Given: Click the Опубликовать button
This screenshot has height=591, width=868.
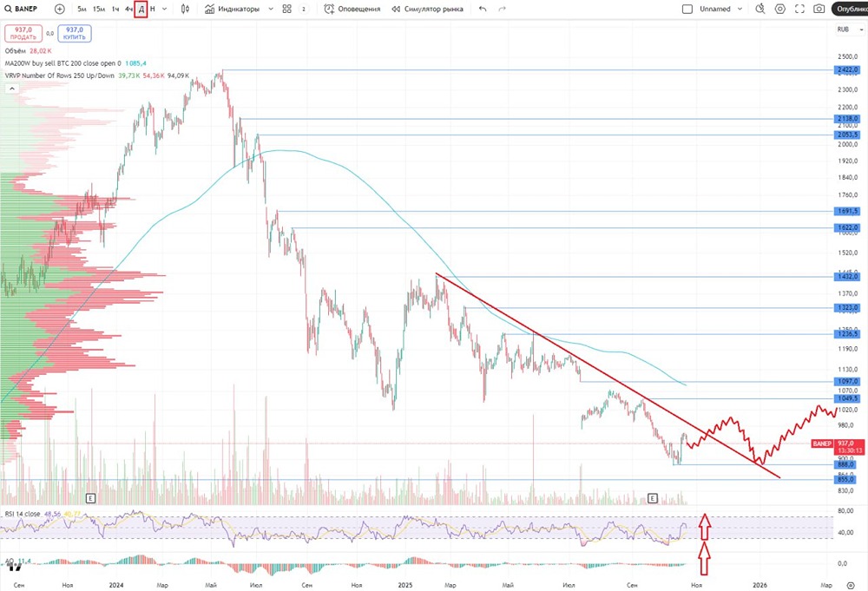Looking at the screenshot, I should click(x=850, y=9).
